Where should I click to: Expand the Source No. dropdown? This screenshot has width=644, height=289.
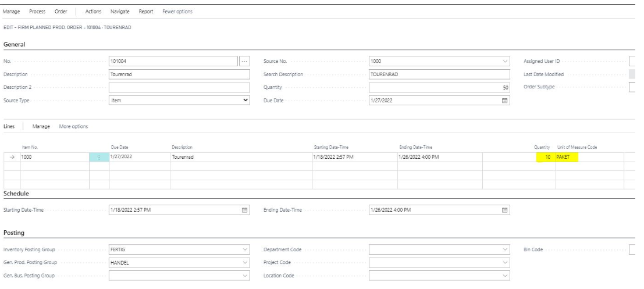505,62
